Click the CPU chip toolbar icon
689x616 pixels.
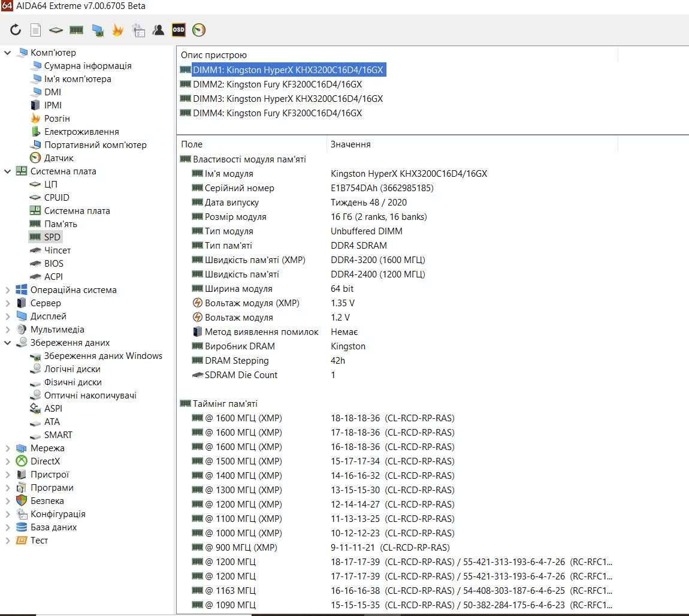[56, 30]
